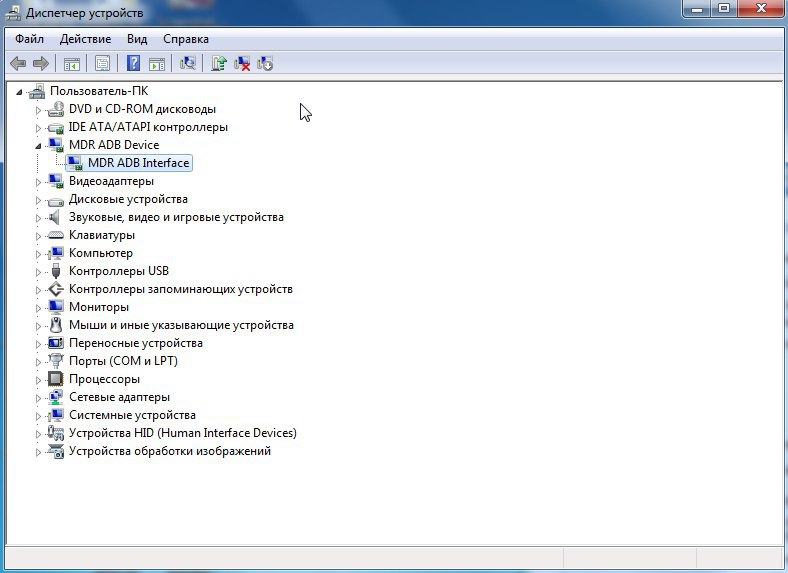This screenshot has height=573, width=788.
Task: Click the Видеоадаптеры icon
Action: tap(56, 181)
